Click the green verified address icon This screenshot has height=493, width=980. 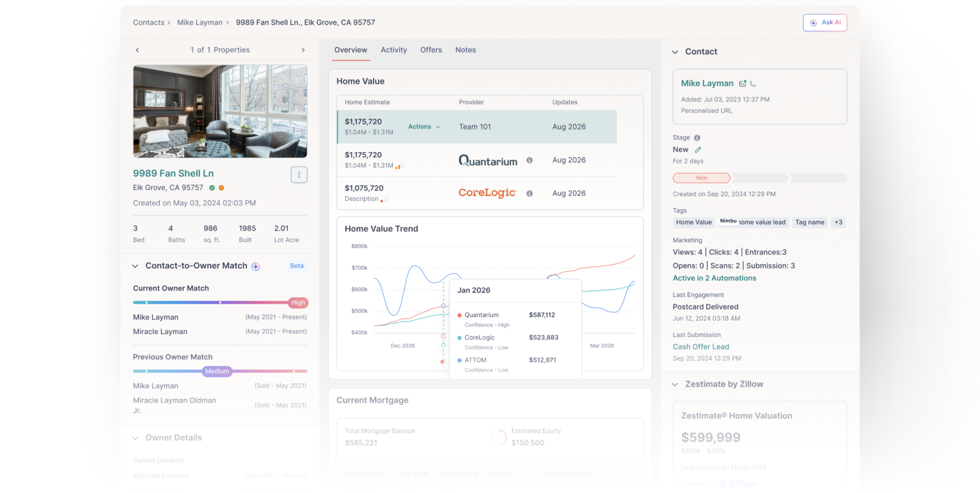(212, 188)
